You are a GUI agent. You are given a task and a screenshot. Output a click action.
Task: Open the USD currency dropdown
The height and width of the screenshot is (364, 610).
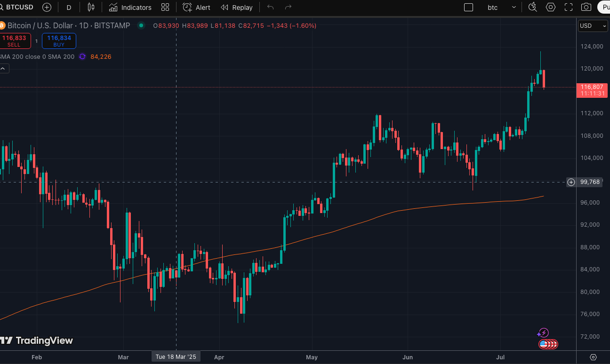point(593,26)
